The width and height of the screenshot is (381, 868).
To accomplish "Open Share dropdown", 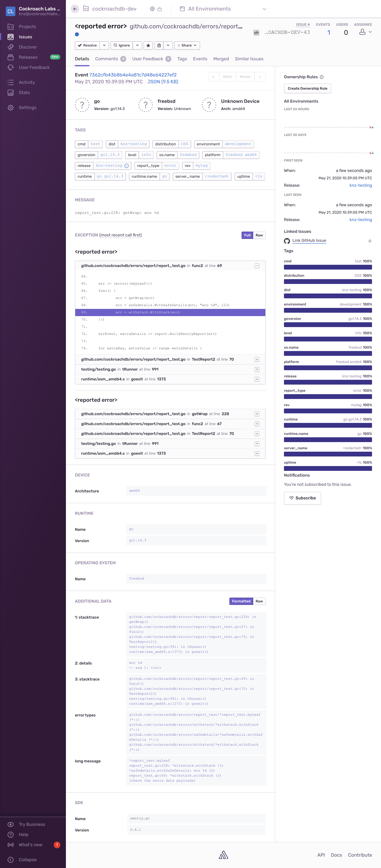I will [187, 45].
